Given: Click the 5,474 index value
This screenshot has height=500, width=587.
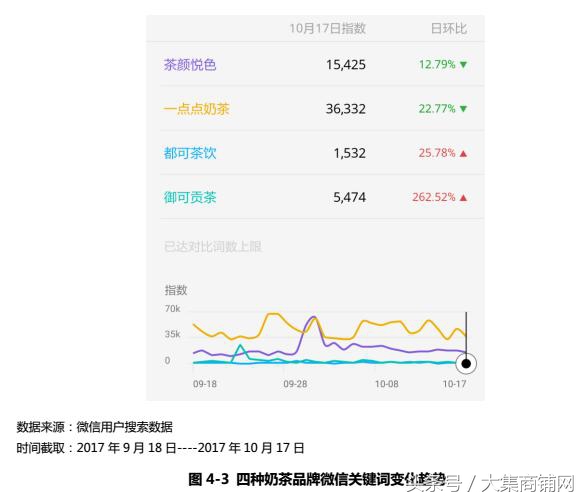Looking at the screenshot, I should click(349, 197).
